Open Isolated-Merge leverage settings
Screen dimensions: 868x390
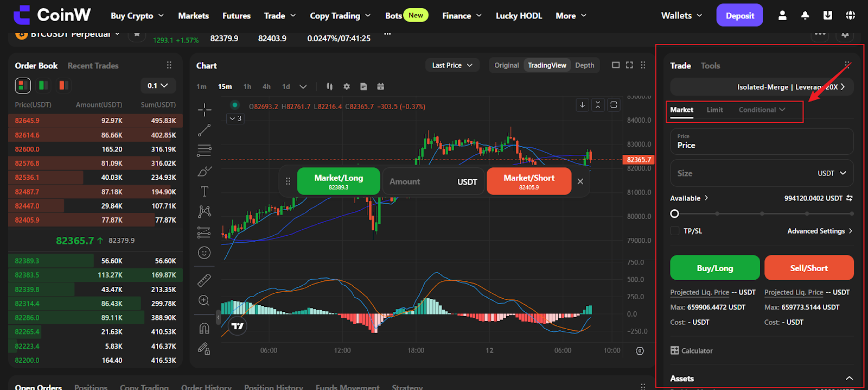point(762,87)
